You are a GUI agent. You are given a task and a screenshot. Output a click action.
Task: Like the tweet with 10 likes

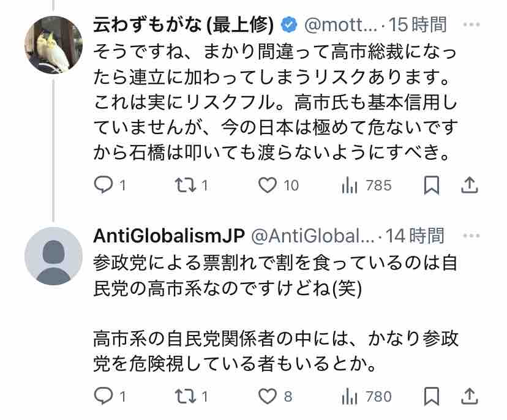pos(268,185)
